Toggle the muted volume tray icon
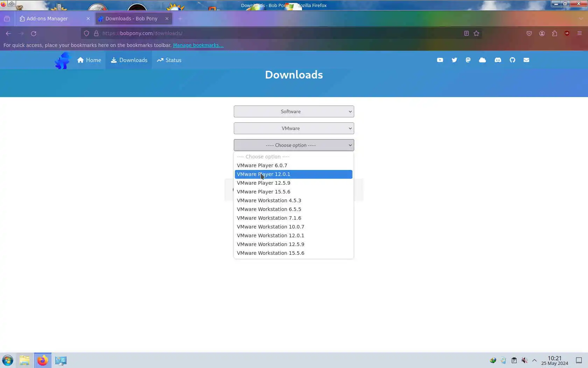588x368 pixels. [x=524, y=360]
